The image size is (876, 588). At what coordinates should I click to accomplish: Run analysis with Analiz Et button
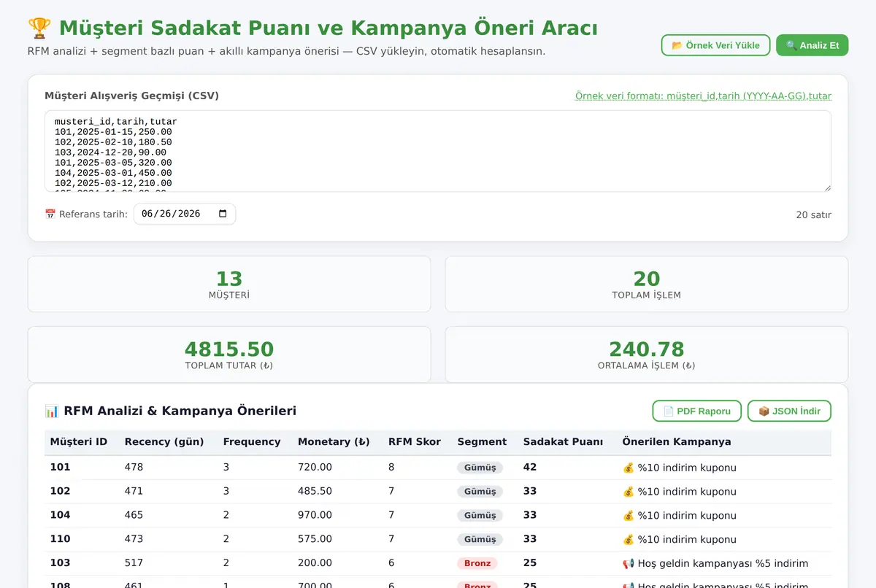pyautogui.click(x=812, y=45)
